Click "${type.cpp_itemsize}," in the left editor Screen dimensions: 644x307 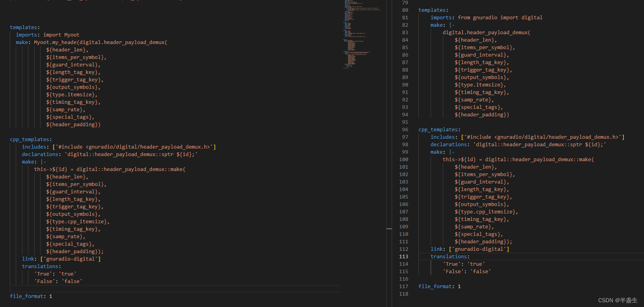pos(78,222)
